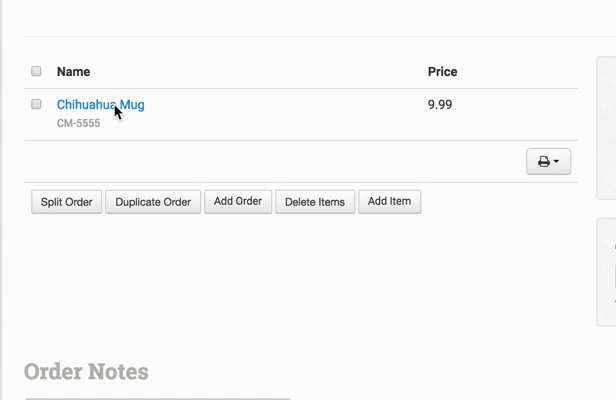The width and height of the screenshot is (616, 400).
Task: Click the Split Order button
Action: point(66,202)
